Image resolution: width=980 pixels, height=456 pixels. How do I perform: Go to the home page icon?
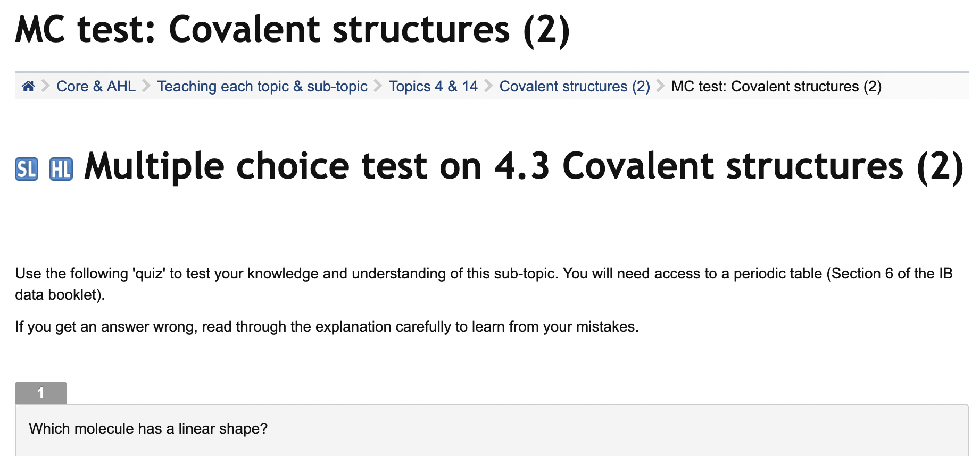pyautogui.click(x=28, y=86)
